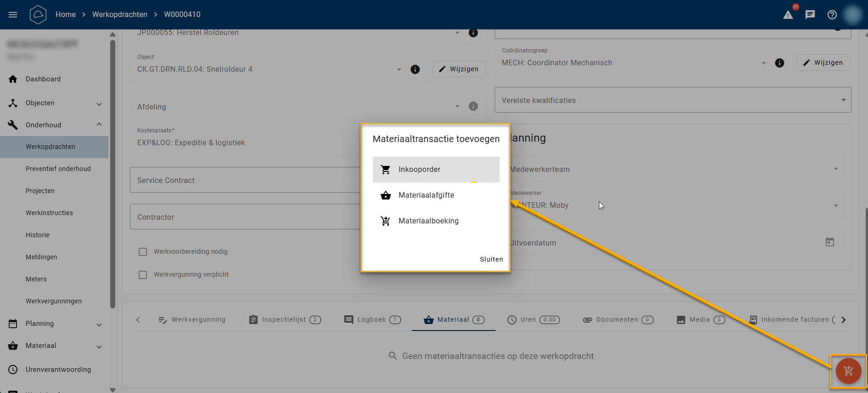The height and width of the screenshot is (393, 868).
Task: Collapse the Onderhoud sidebar section
Action: click(x=99, y=125)
